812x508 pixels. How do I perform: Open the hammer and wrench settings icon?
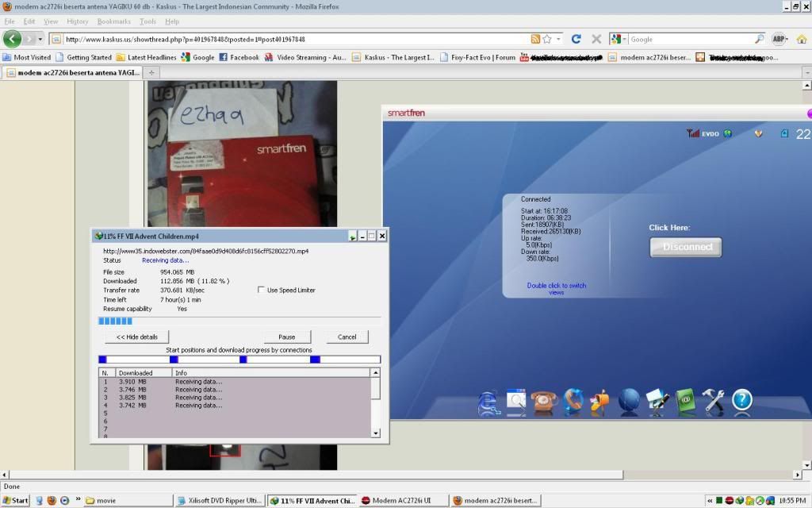713,401
